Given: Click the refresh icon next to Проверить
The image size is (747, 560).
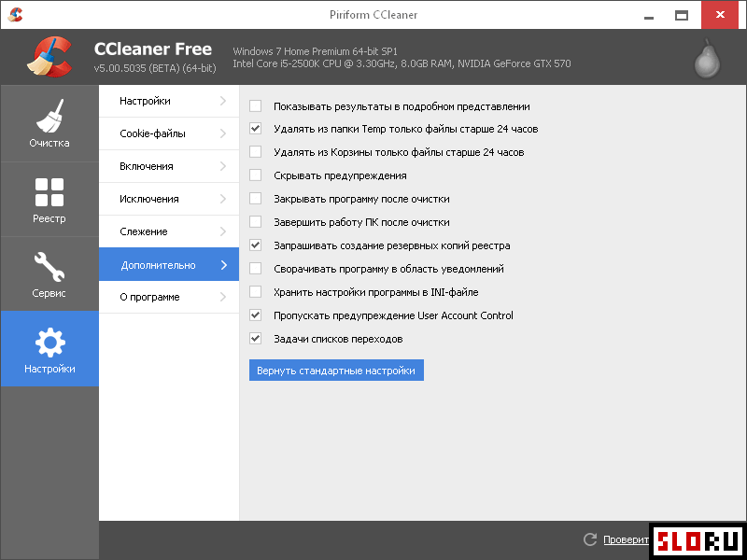Looking at the screenshot, I should coord(590,539).
